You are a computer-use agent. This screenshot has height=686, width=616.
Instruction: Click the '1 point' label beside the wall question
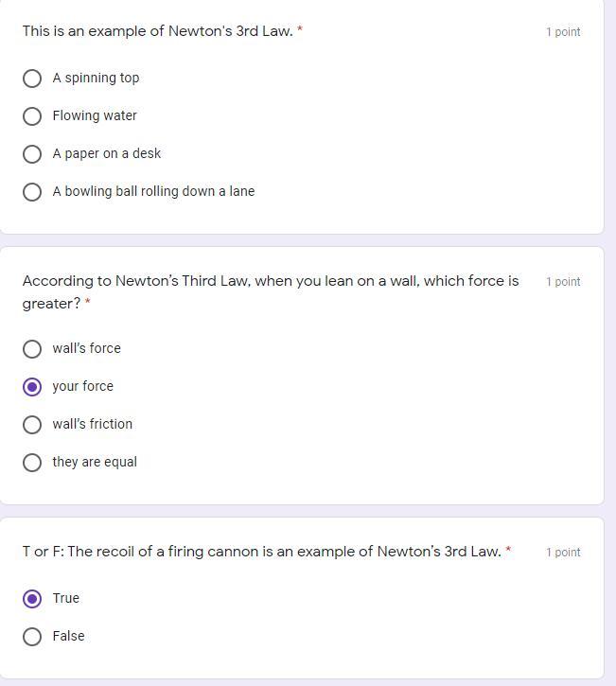tap(563, 282)
